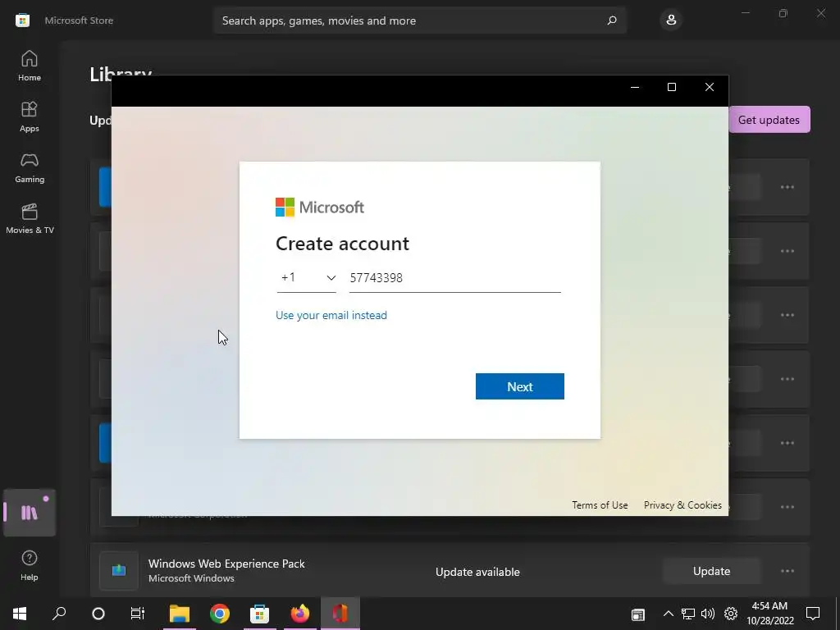This screenshot has width=840, height=630.
Task: Launch Firefox from the taskbar
Action: pyautogui.click(x=300, y=614)
